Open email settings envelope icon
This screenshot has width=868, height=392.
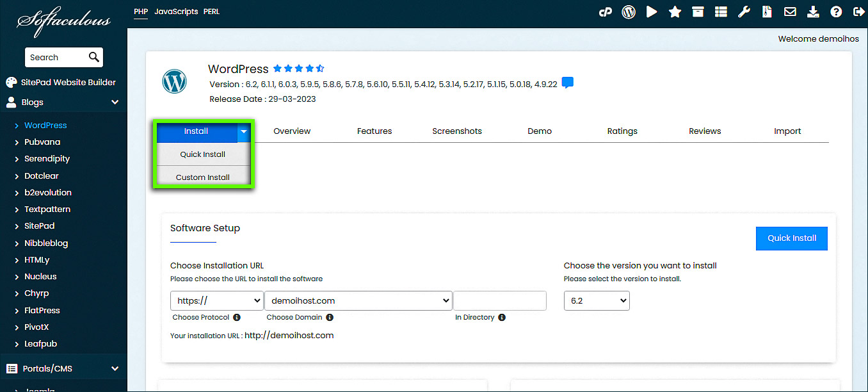coord(790,12)
